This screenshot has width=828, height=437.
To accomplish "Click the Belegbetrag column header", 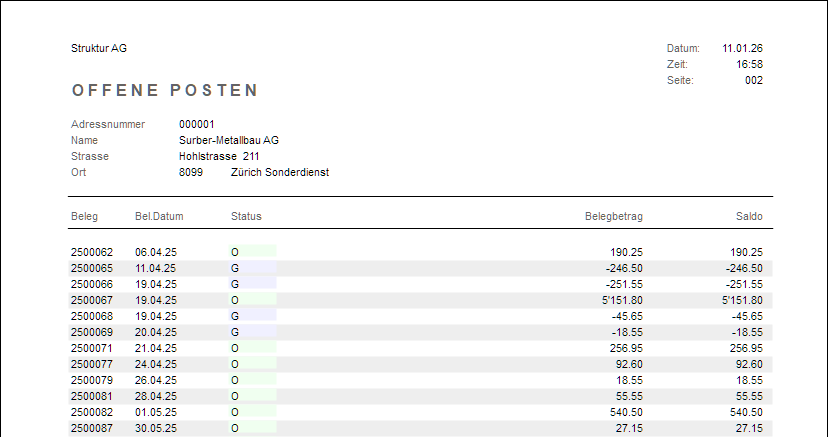I will click(613, 216).
